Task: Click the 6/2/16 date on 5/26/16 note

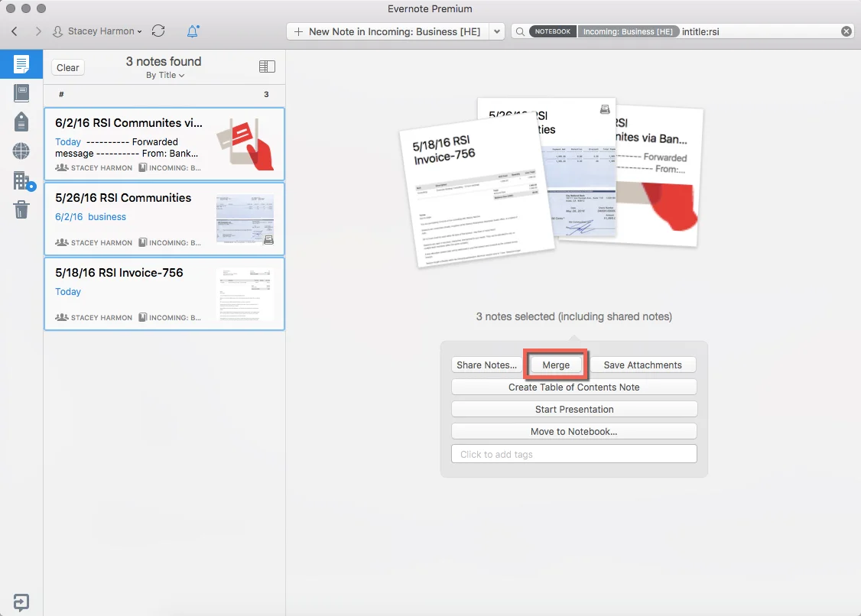Action: click(69, 217)
